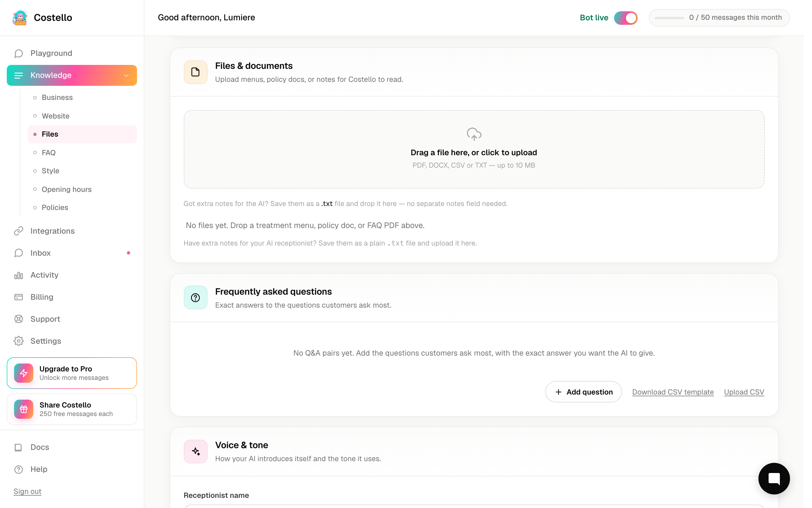Click the FAQ question circle icon
The width and height of the screenshot is (812, 508).
(x=195, y=298)
